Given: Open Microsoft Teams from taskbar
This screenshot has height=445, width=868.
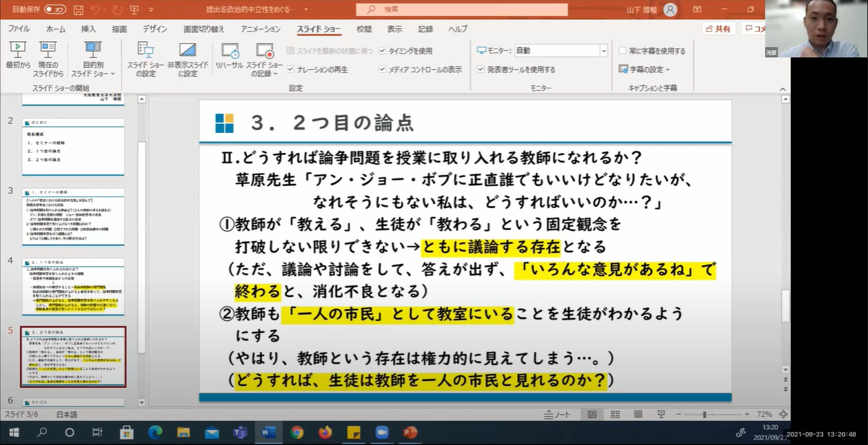Looking at the screenshot, I should (240, 433).
